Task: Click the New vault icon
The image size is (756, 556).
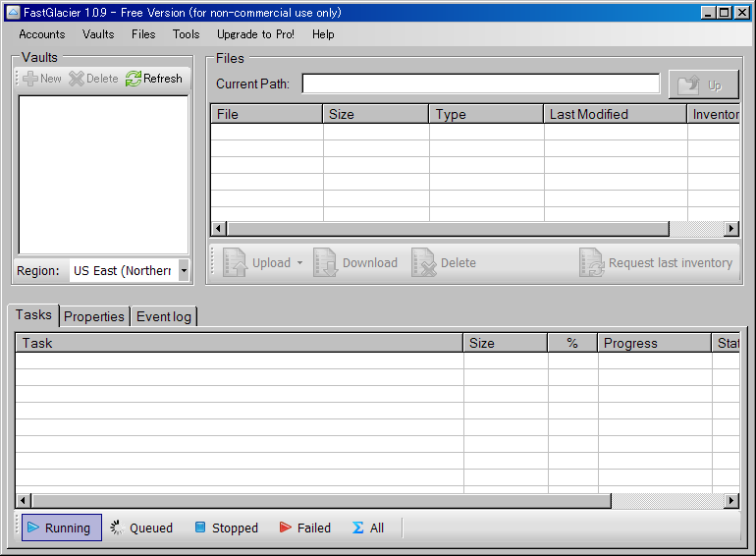Action: [x=30, y=79]
